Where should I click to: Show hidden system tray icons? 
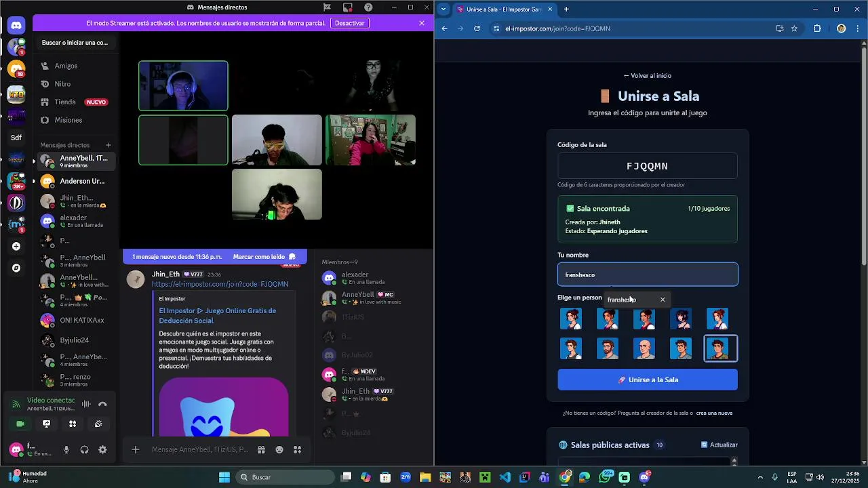coord(759,477)
